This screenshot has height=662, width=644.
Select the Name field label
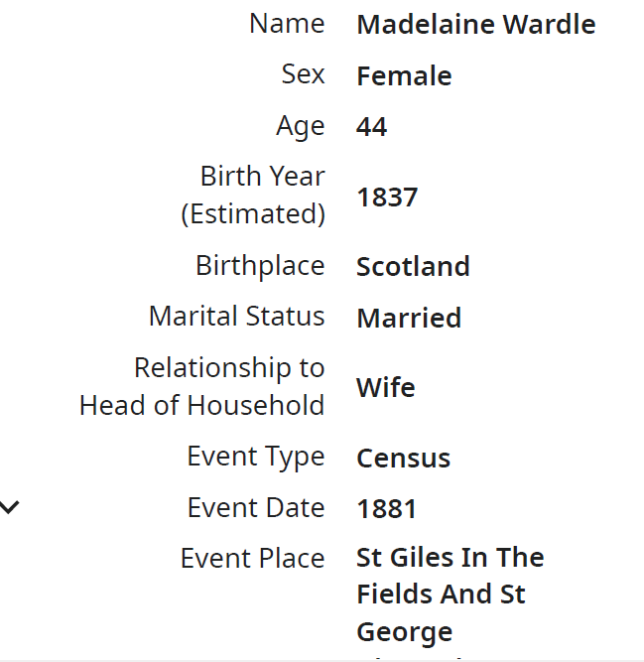pyautogui.click(x=287, y=24)
